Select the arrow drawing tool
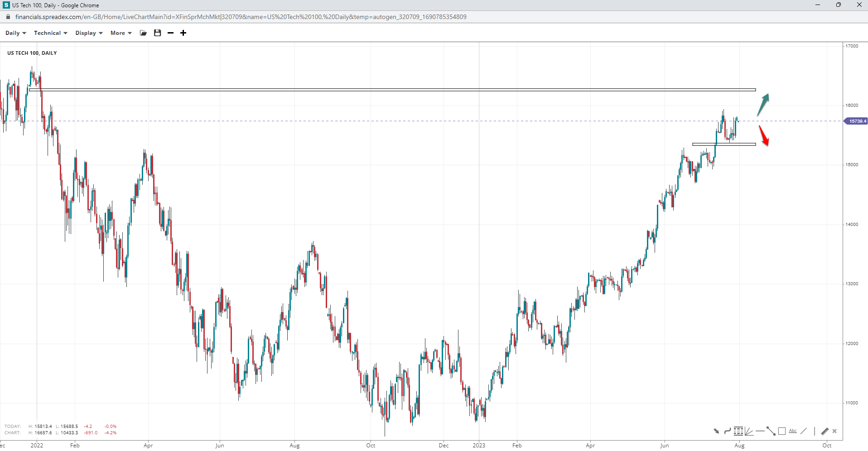Image resolution: width=868 pixels, height=451 pixels. (716, 431)
